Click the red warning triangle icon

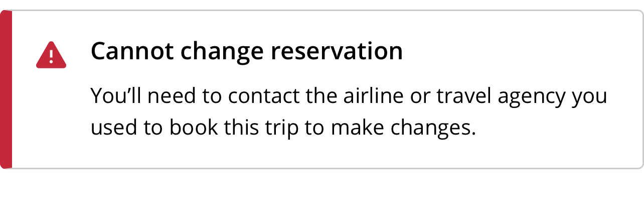[51, 55]
